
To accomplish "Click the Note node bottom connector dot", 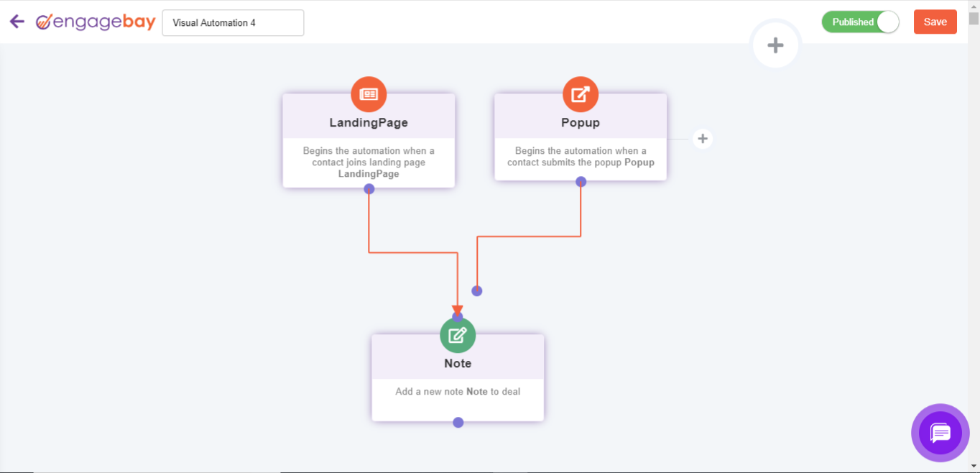I will pos(458,423).
